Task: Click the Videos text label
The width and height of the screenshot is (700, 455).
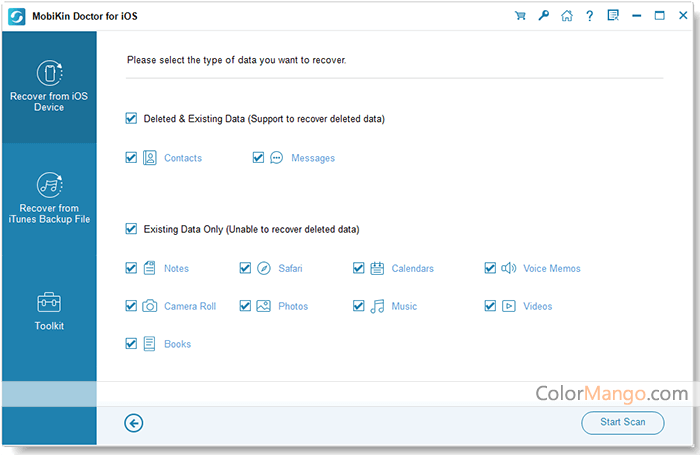Action: pyautogui.click(x=538, y=306)
